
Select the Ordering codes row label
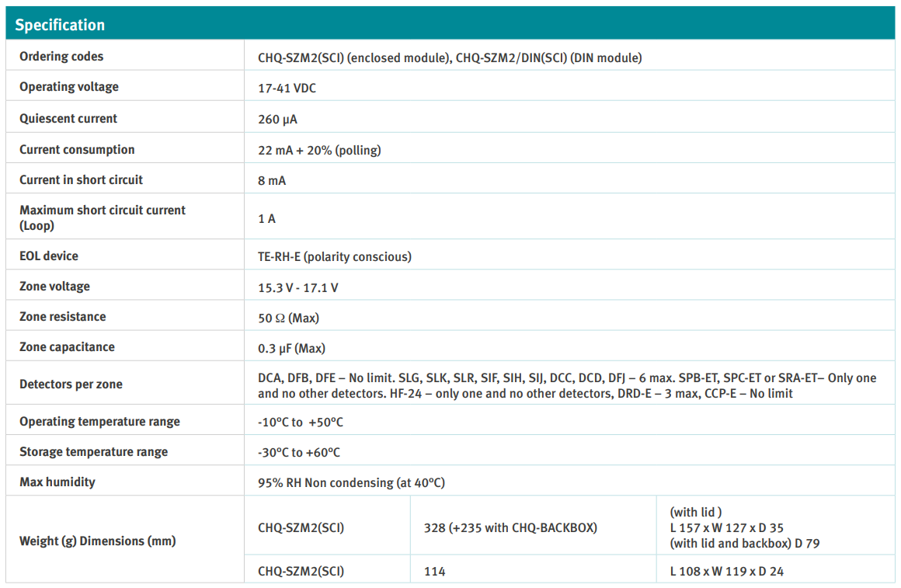(61, 57)
